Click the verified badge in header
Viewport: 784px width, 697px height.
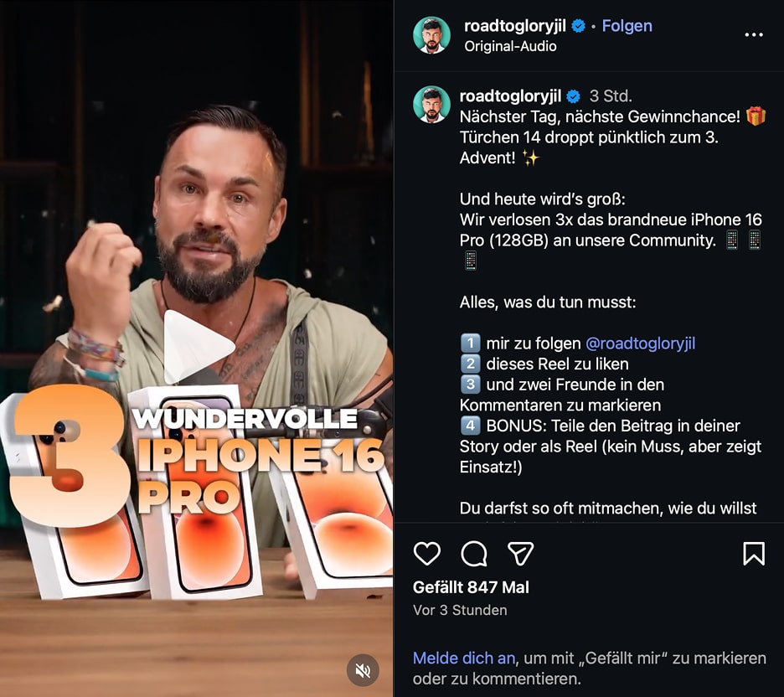click(x=578, y=25)
